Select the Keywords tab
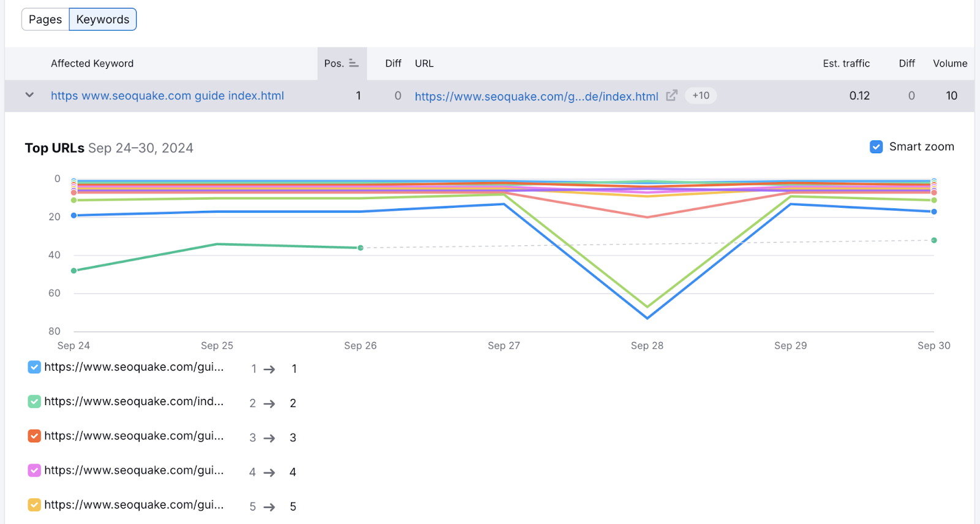The width and height of the screenshot is (980, 524). pos(103,20)
